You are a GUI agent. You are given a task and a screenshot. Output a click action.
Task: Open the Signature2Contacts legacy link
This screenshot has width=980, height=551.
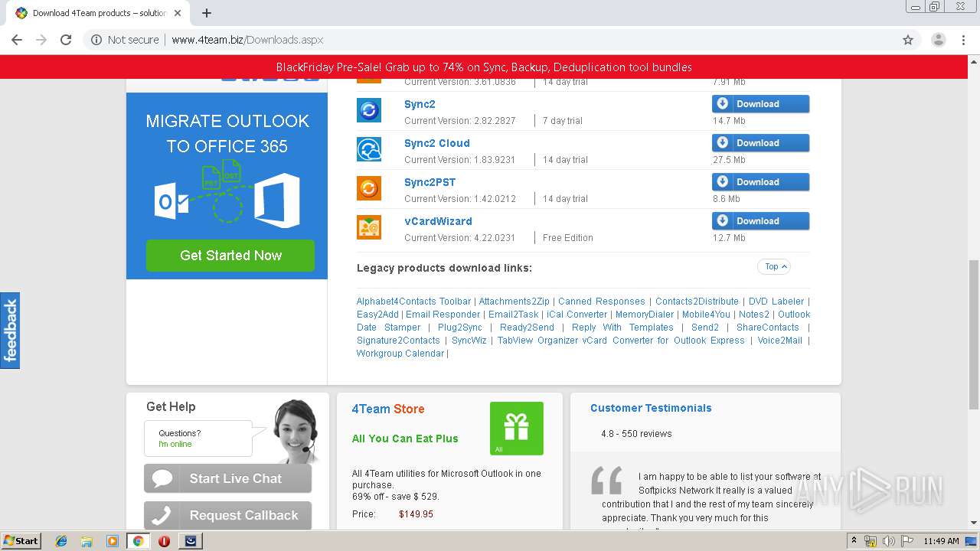coord(398,341)
